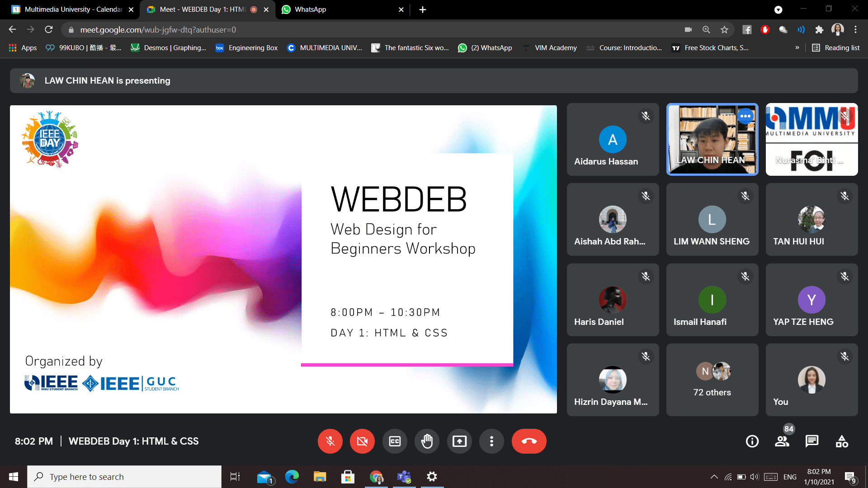
Task: Open Settings gear on the taskbar
Action: click(432, 477)
